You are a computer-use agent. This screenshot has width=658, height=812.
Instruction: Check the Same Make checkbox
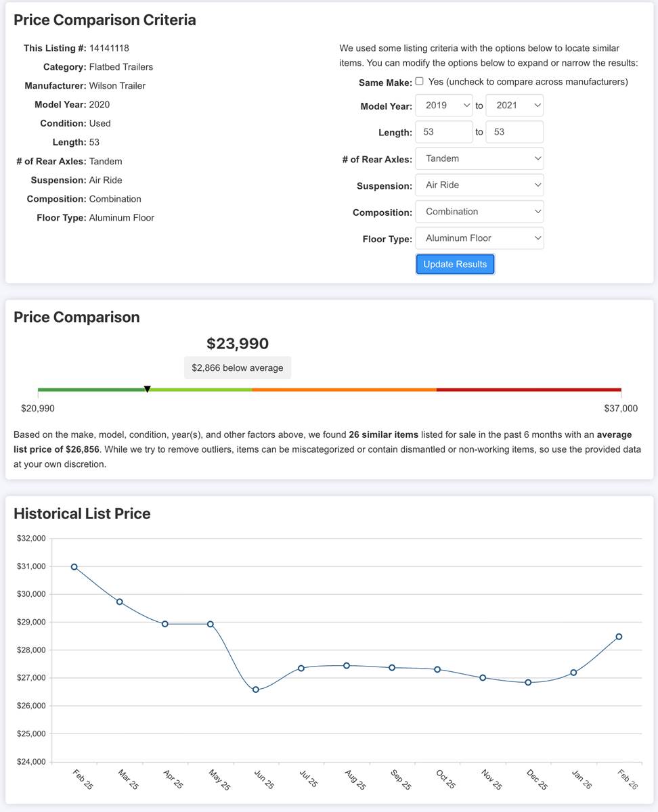pos(420,81)
